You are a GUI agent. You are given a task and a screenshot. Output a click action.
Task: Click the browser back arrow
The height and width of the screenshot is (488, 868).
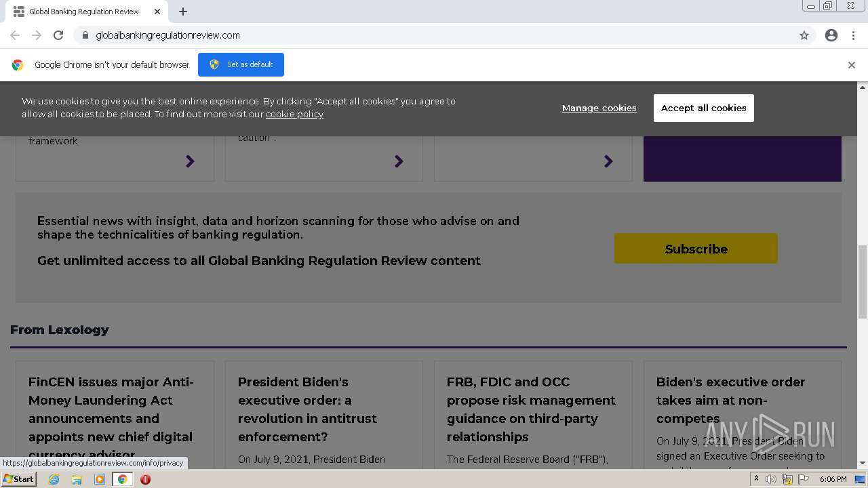tap(15, 35)
